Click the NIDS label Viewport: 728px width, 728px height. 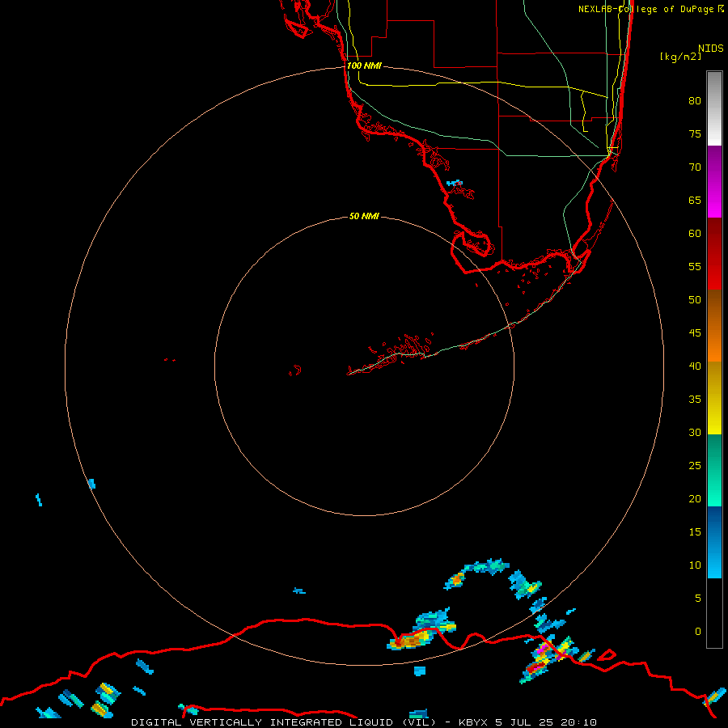(x=711, y=48)
